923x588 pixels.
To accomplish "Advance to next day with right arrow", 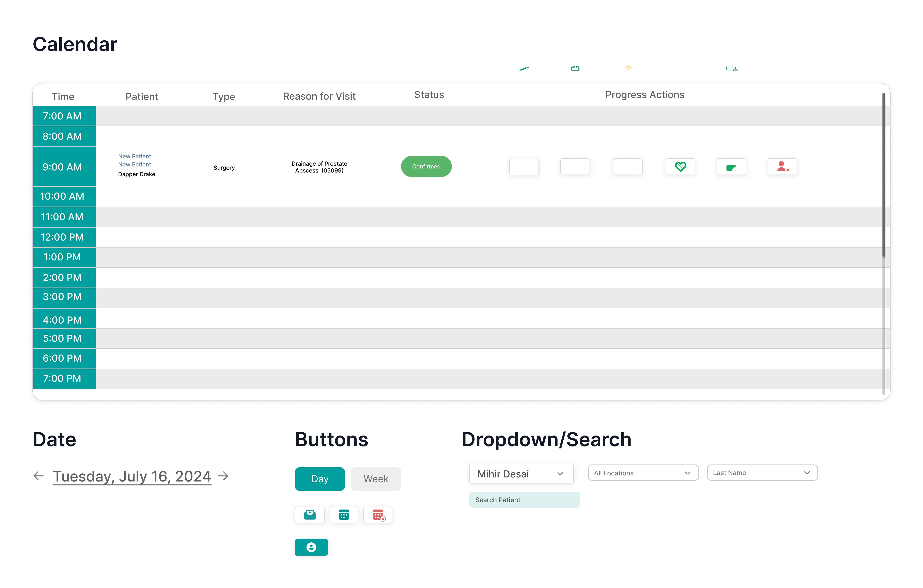I will point(223,476).
